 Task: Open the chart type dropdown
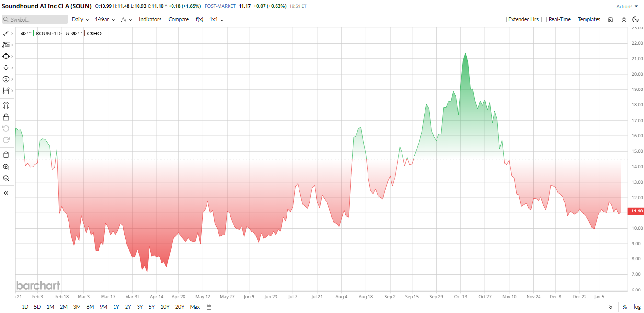point(126,20)
